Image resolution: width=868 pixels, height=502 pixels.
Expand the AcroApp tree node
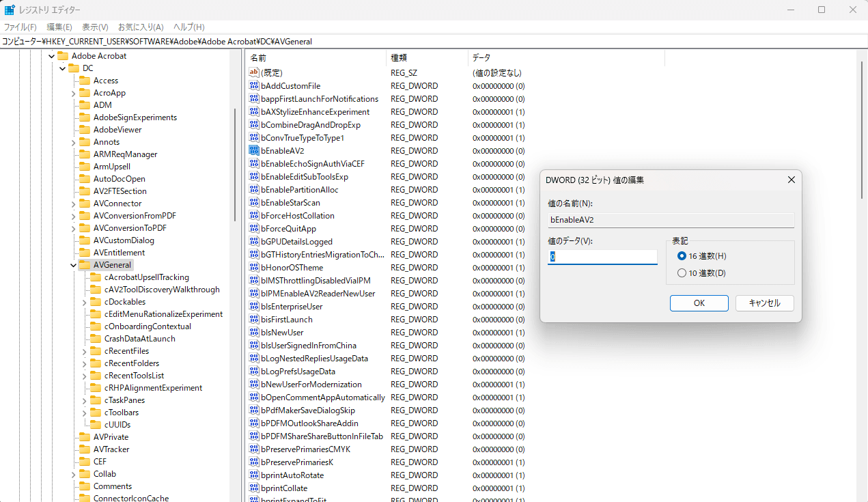point(73,93)
